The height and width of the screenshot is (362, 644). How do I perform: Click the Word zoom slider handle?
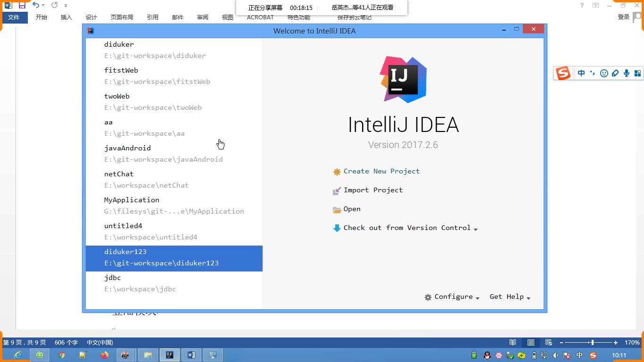click(593, 343)
